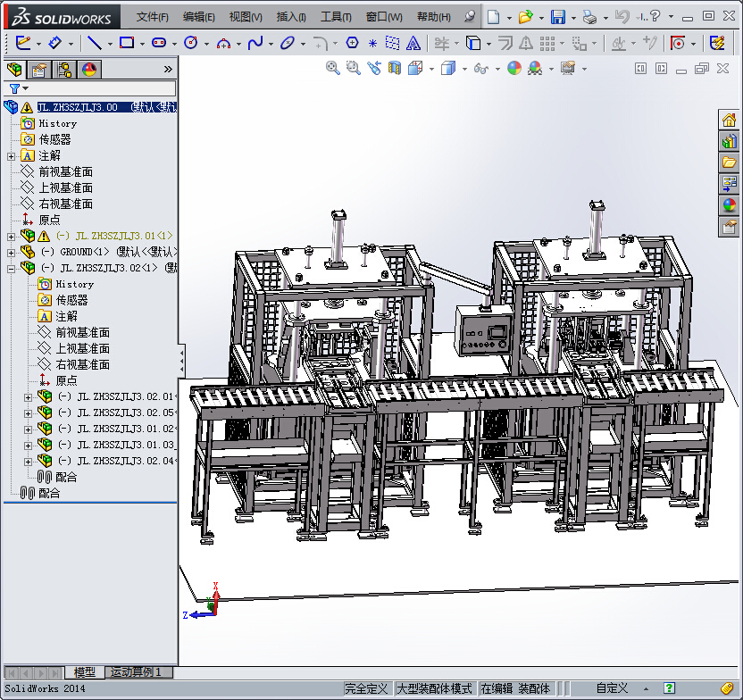Expand the hidden manager tabs chevron

pyautogui.click(x=168, y=70)
